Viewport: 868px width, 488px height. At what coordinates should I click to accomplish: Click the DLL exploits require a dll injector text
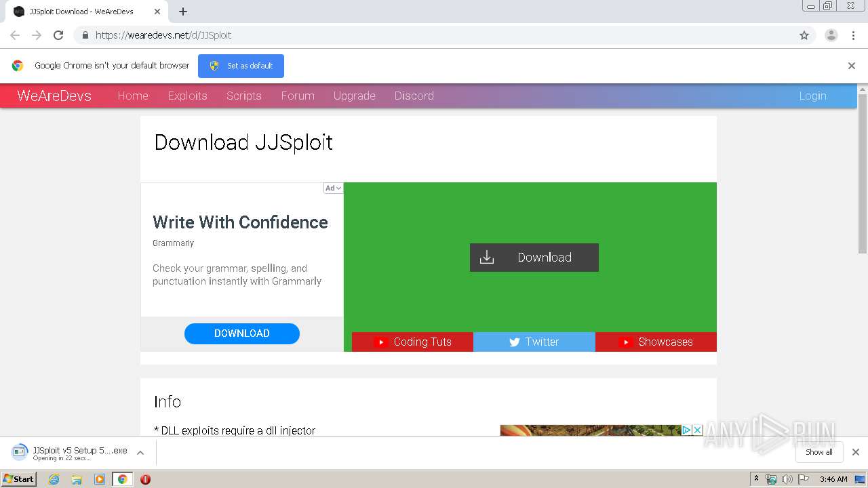point(235,430)
